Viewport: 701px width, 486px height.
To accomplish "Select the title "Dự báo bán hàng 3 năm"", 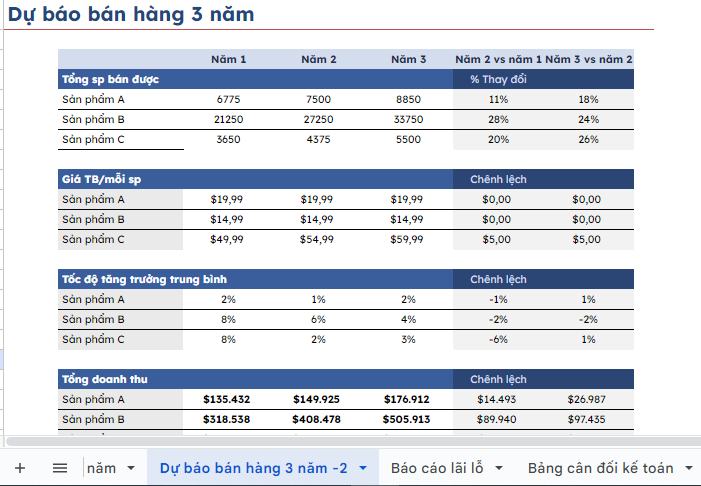I will click(131, 14).
